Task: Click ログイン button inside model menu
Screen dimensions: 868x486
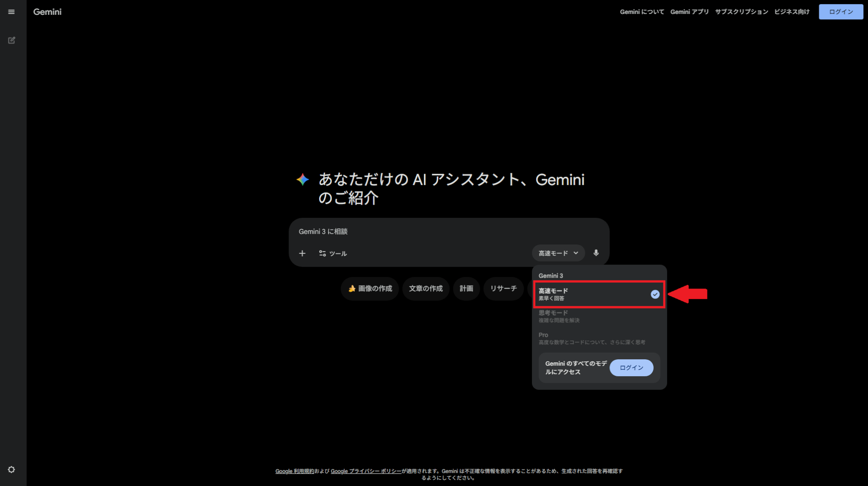Action: (631, 368)
